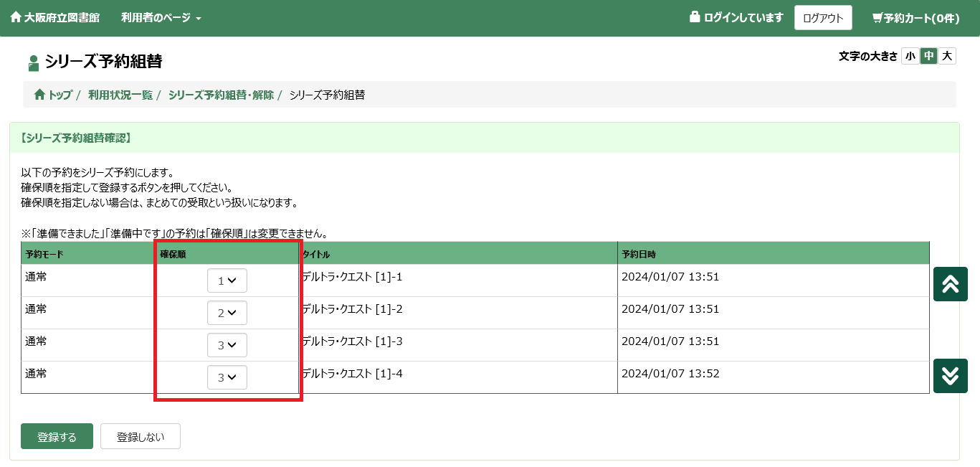The height and width of the screenshot is (467, 980).
Task: Click the 大阪府立図書館 home link
Action: click(x=55, y=18)
